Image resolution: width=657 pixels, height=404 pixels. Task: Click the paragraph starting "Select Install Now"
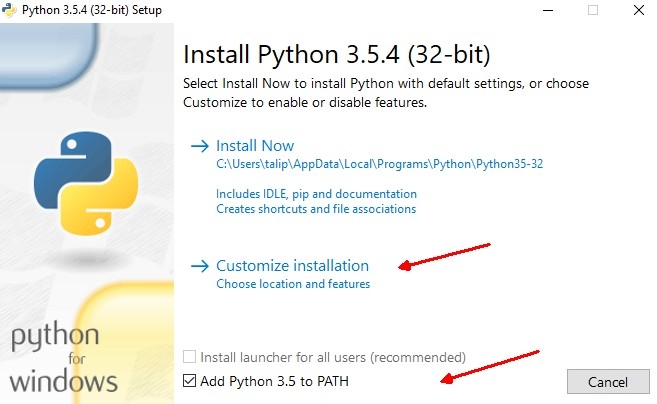[x=386, y=93]
